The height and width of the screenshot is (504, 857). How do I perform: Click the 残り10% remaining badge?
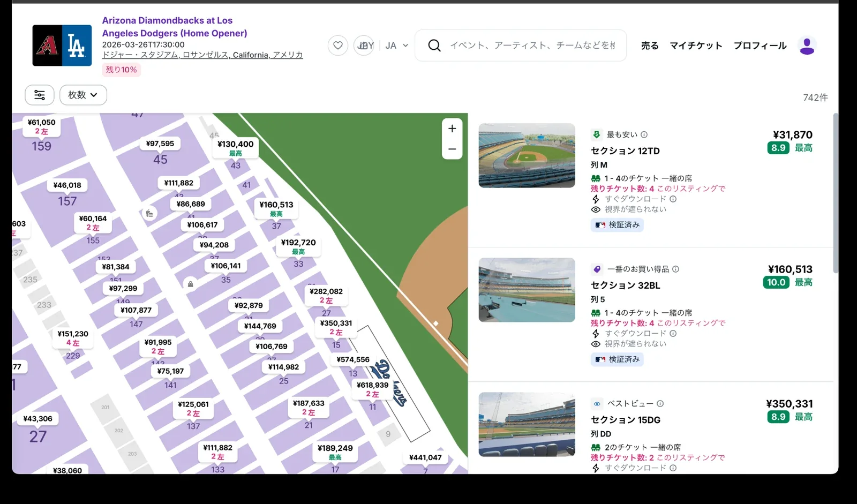click(121, 70)
